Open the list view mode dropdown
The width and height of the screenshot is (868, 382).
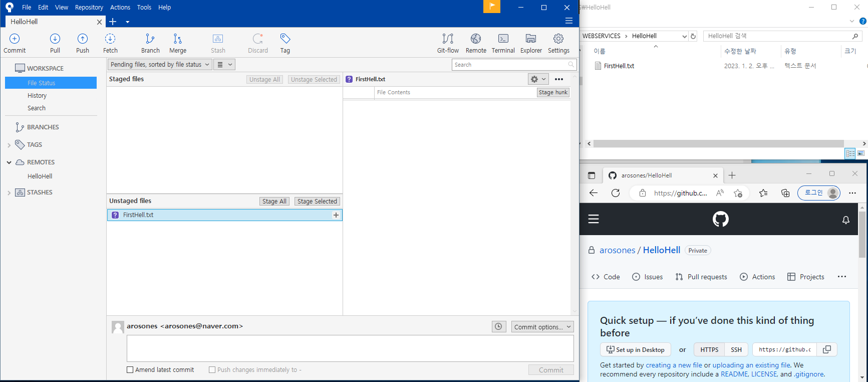tap(224, 65)
